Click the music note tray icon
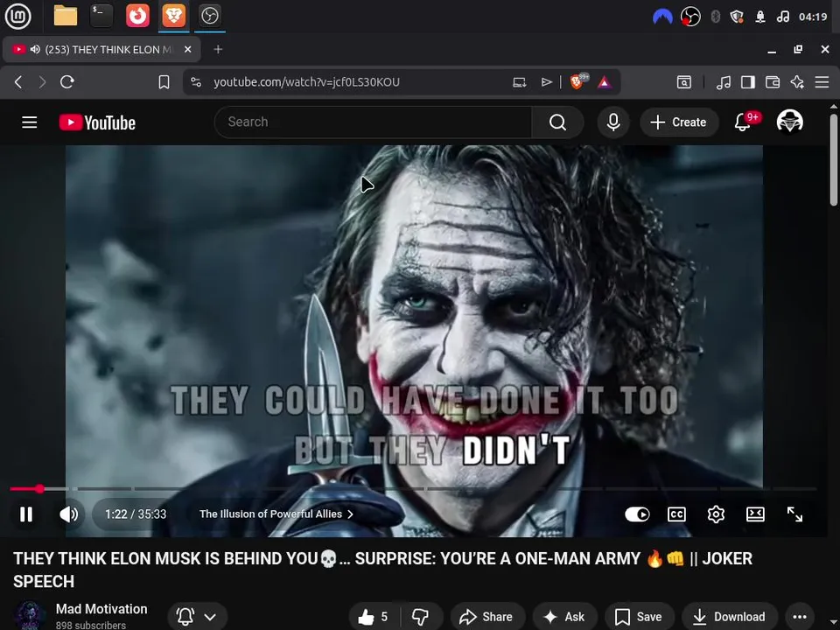 point(782,17)
